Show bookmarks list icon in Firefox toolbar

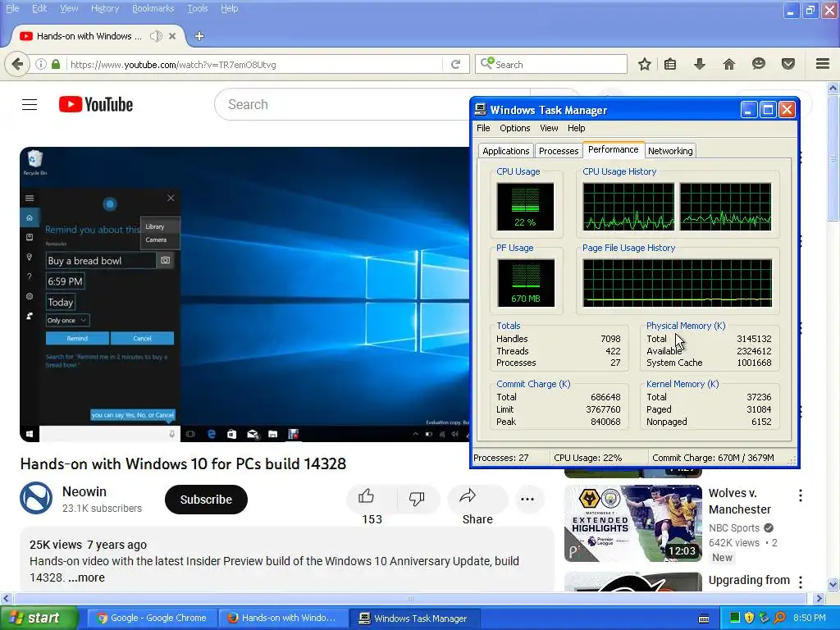(669, 64)
